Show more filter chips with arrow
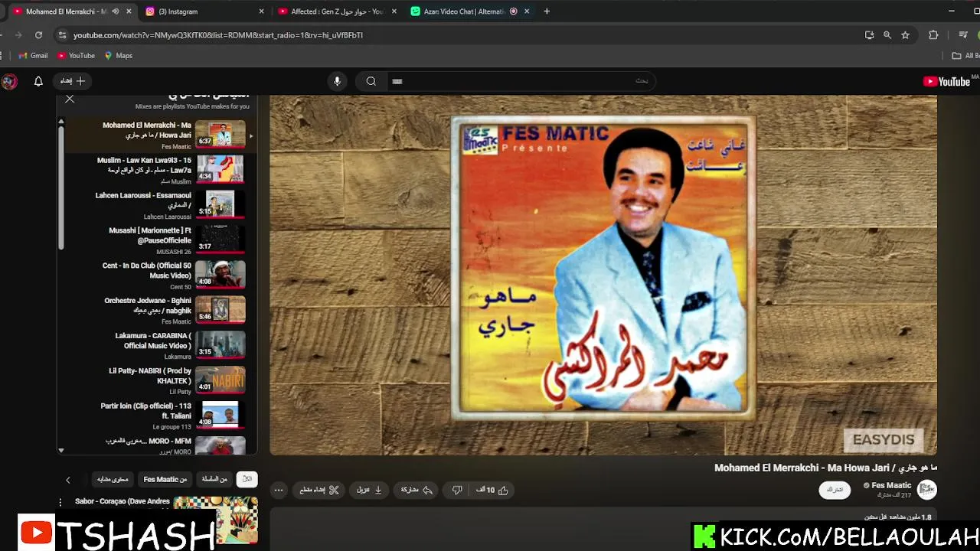Viewport: 980px width, 551px height. coord(68,480)
